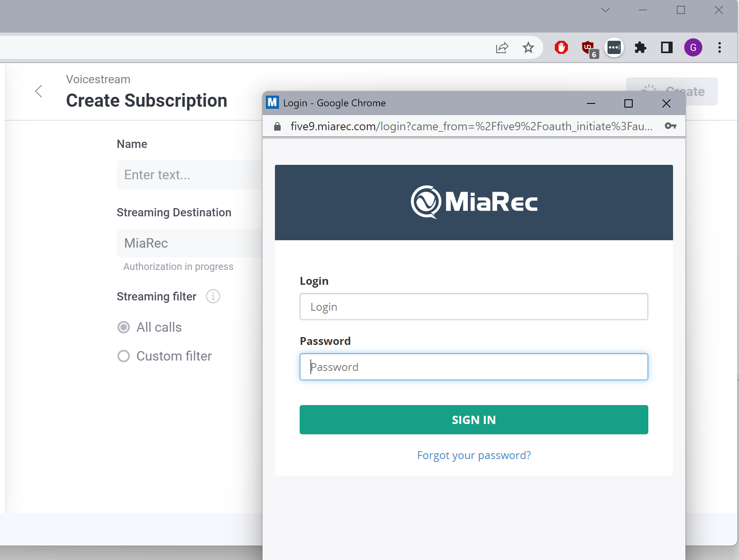Viewport: 739px width, 560px height.
Task: Toggle the browser side panel icon
Action: [x=666, y=48]
